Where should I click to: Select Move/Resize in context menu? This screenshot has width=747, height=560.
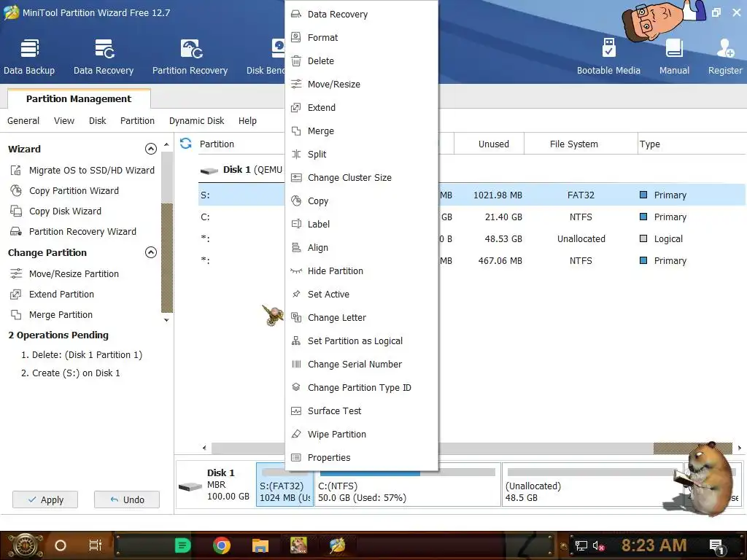[361, 85]
